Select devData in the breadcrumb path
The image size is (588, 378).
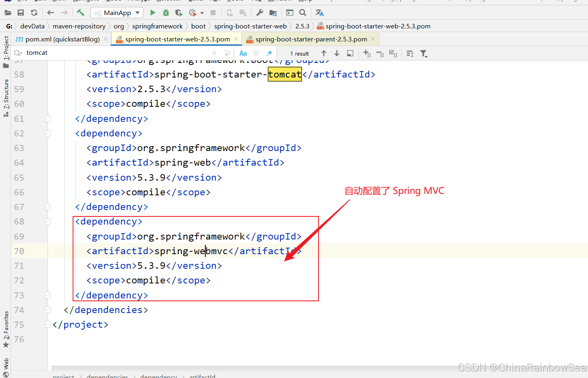[x=32, y=26]
